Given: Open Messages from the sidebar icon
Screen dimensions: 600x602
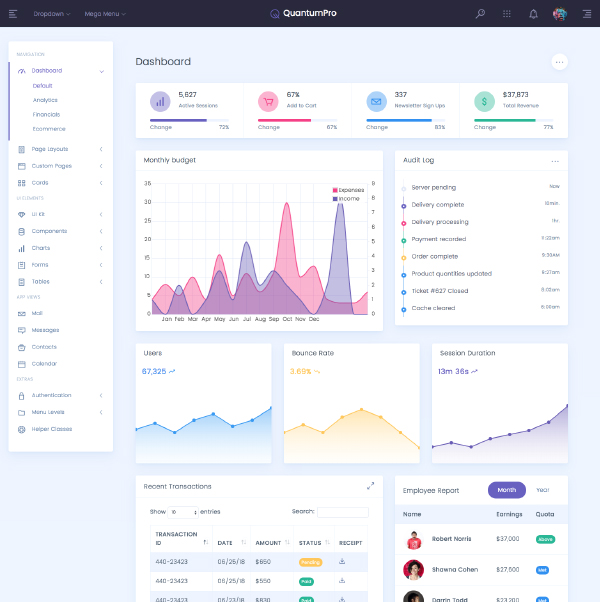Looking at the screenshot, I should 21,330.
